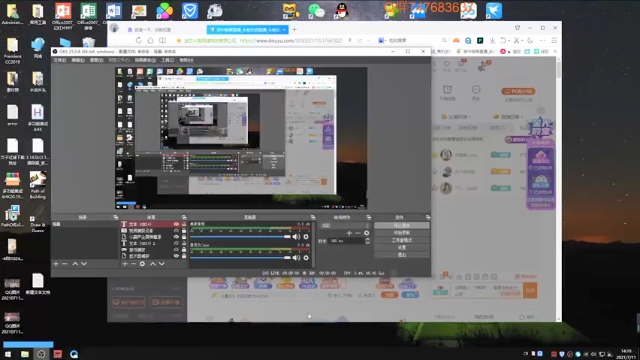Screen dimensions: 640x360
Task: Open transition properties gear icon
Action: click(x=367, y=233)
